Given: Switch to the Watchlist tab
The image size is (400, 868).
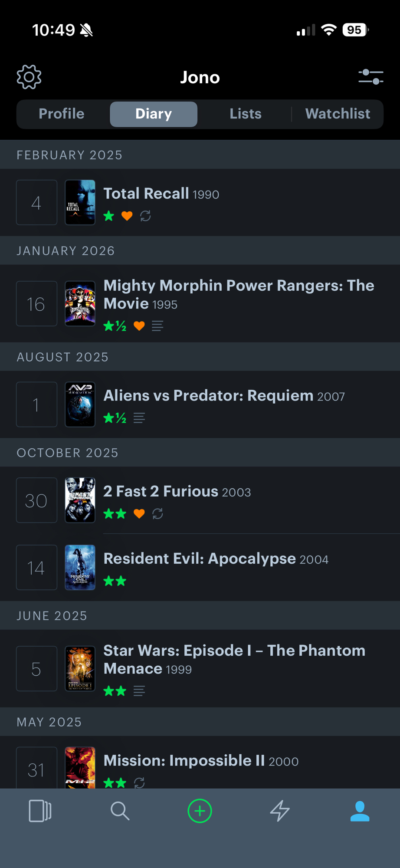Looking at the screenshot, I should click(338, 114).
